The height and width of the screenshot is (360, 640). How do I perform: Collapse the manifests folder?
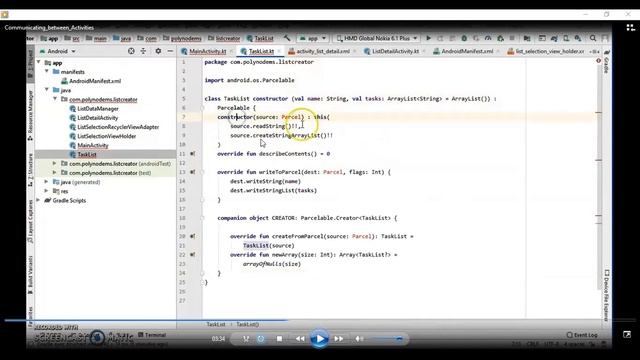(47, 71)
